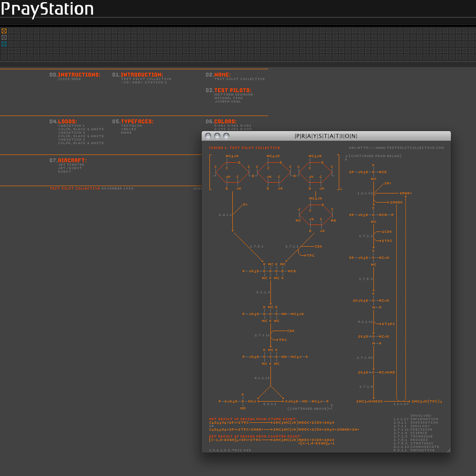Open the Jet Fighter aircraft entry
This screenshot has height=476, width=476.
point(71,165)
